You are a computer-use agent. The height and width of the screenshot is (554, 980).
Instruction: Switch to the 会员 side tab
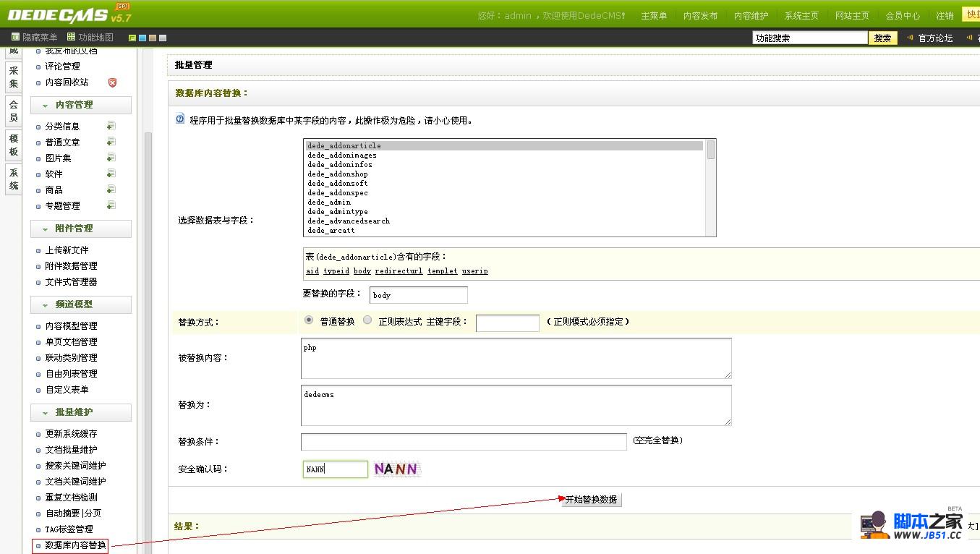click(x=13, y=111)
